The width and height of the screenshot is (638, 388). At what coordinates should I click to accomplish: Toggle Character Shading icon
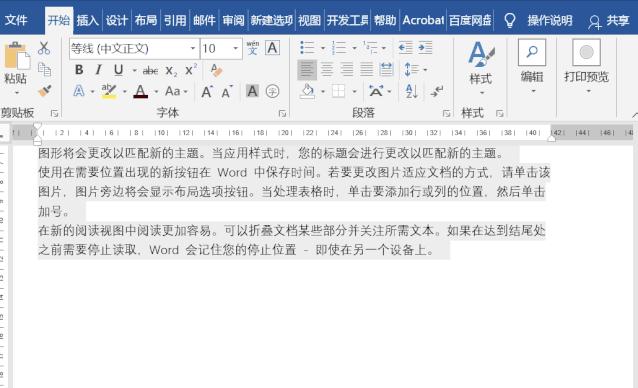coord(252,91)
